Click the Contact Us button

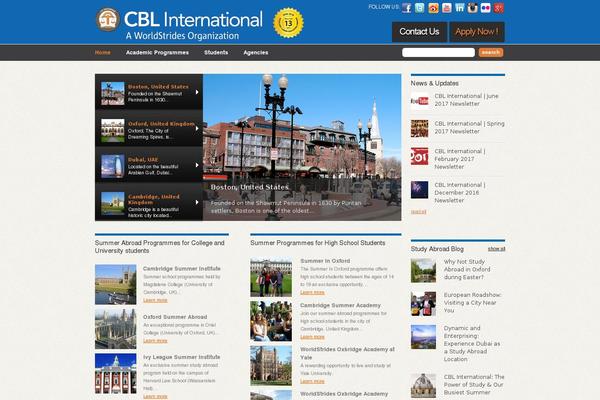coord(419,32)
